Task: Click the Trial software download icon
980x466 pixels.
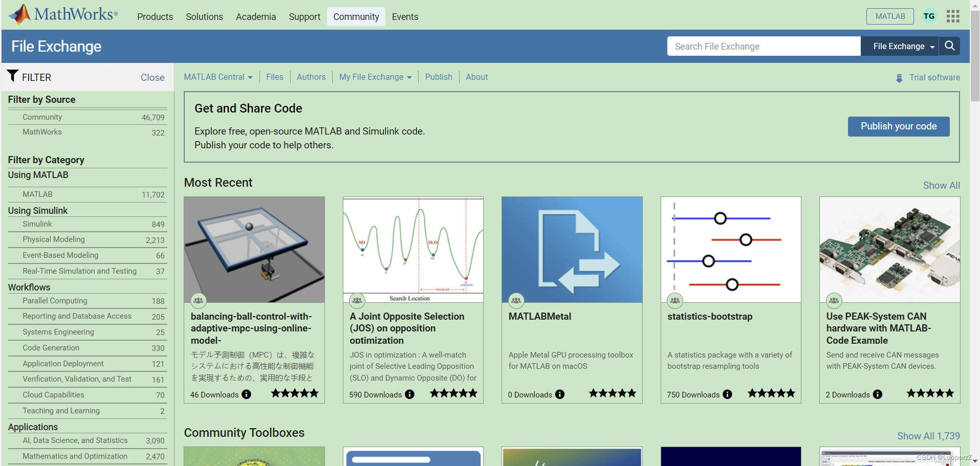Action: 899,78
